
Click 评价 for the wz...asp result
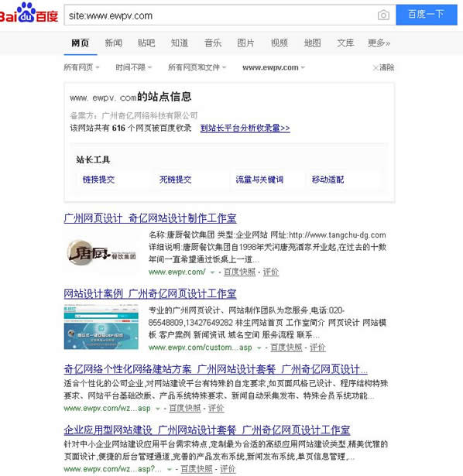pyautogui.click(x=216, y=409)
